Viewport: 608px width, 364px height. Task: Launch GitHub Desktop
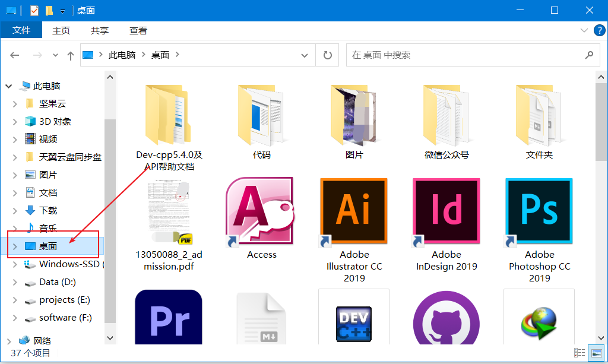(446, 321)
